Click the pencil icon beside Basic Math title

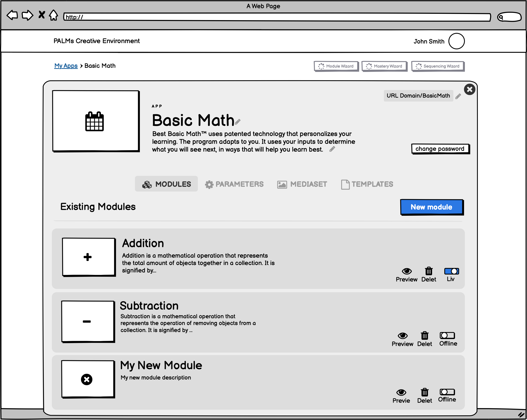[238, 122]
